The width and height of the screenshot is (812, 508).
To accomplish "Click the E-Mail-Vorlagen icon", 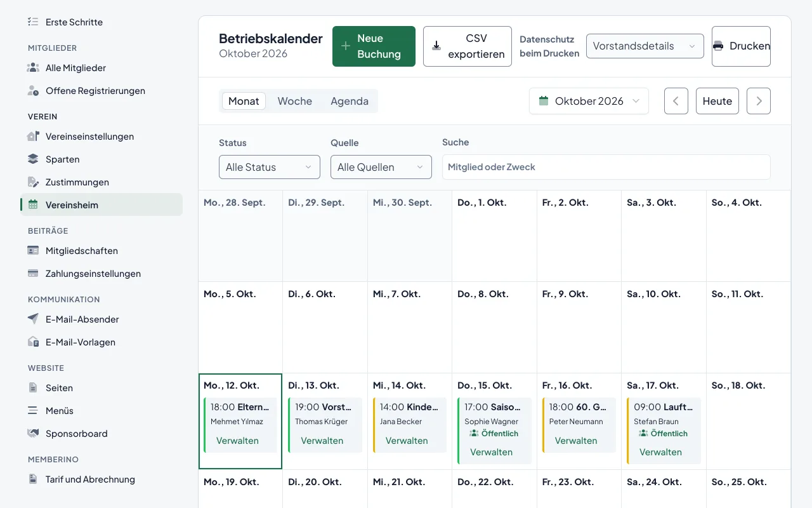I will click(33, 342).
